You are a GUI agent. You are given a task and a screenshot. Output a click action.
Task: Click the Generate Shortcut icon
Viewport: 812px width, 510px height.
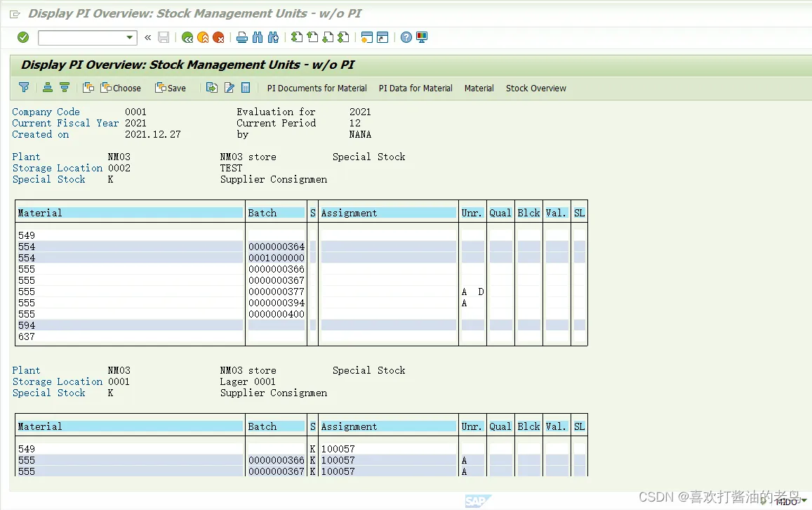coord(382,37)
